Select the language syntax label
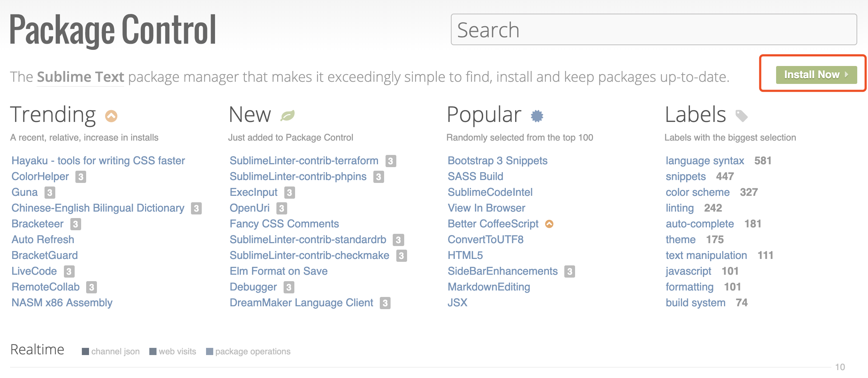The image size is (868, 378). pyautogui.click(x=705, y=161)
